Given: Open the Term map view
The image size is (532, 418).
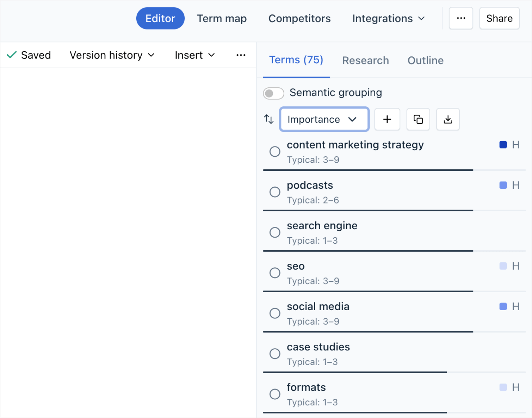Looking at the screenshot, I should pos(222,18).
